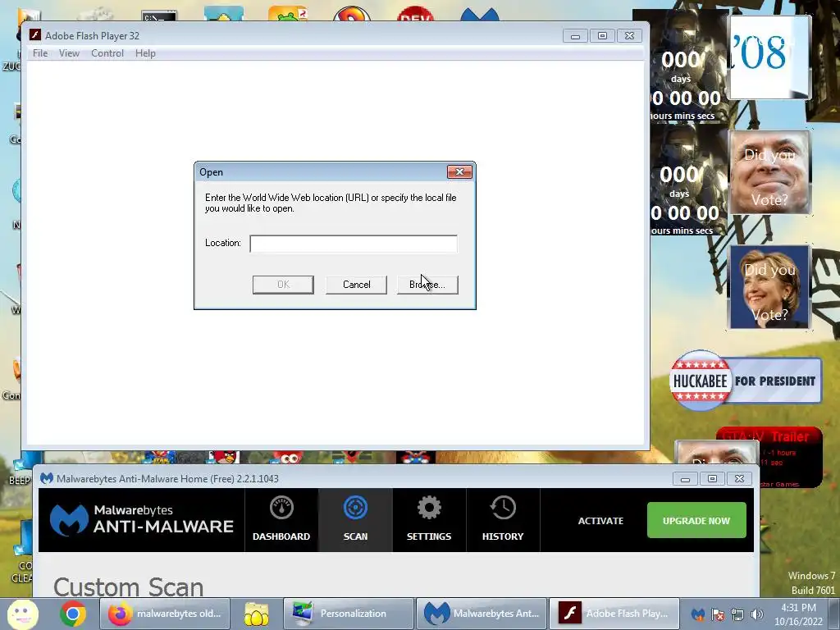
Task: Click the Location text field
Action: (354, 243)
